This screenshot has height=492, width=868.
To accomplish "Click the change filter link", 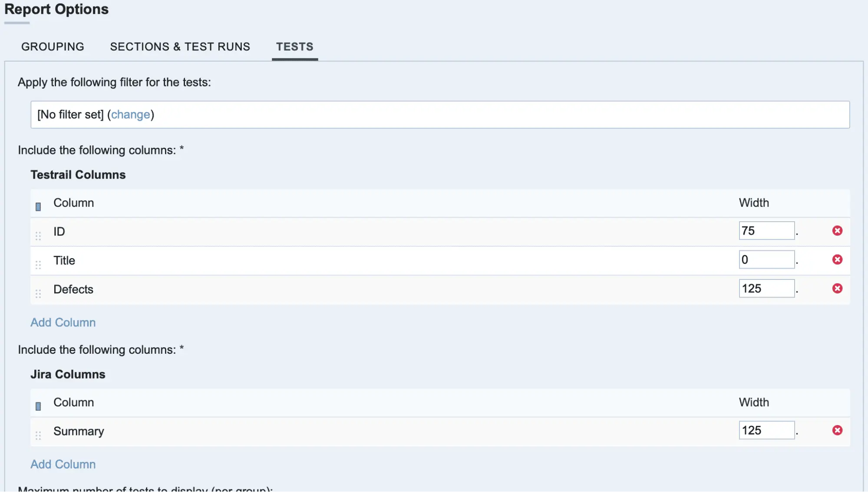I will pyautogui.click(x=131, y=115).
